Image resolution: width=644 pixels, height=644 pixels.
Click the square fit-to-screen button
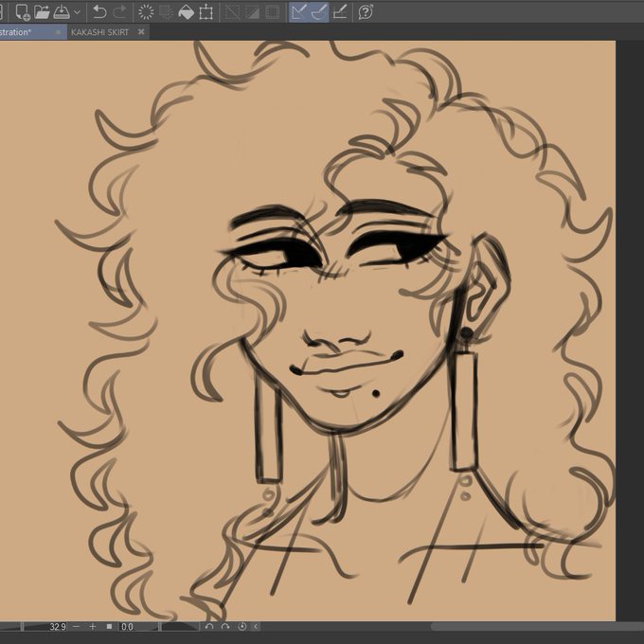pyautogui.click(x=109, y=626)
